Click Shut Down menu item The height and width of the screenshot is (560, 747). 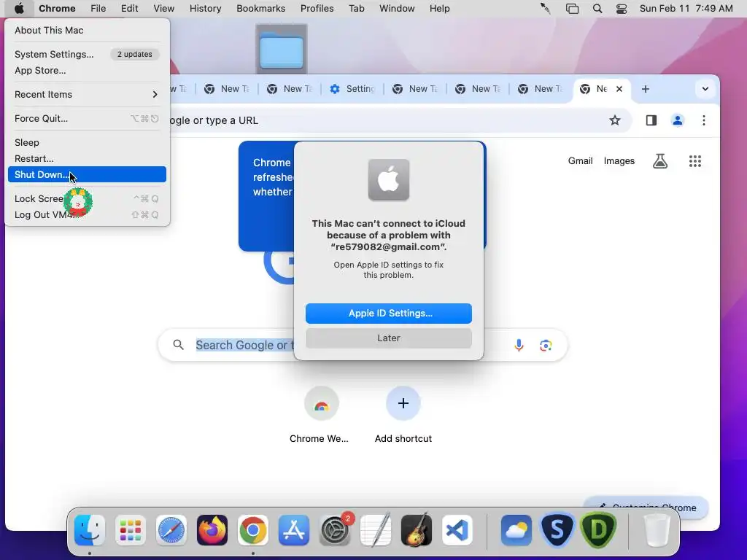[88, 174]
